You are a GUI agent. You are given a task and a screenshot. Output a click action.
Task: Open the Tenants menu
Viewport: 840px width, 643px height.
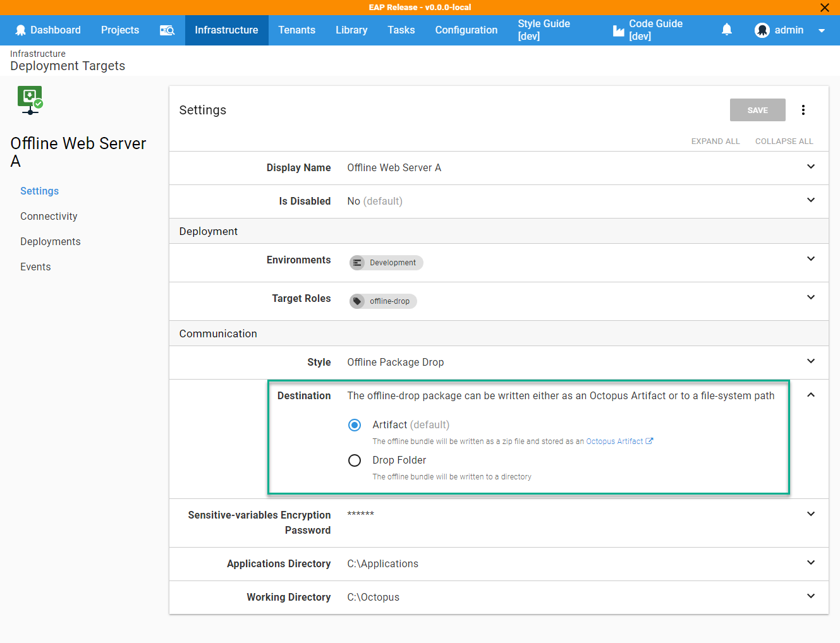click(x=297, y=30)
